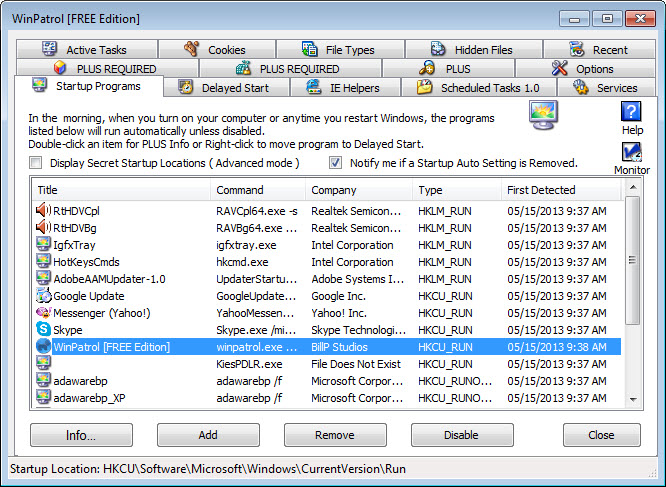
Task: Click the list scrollbar up arrow
Action: 633,187
